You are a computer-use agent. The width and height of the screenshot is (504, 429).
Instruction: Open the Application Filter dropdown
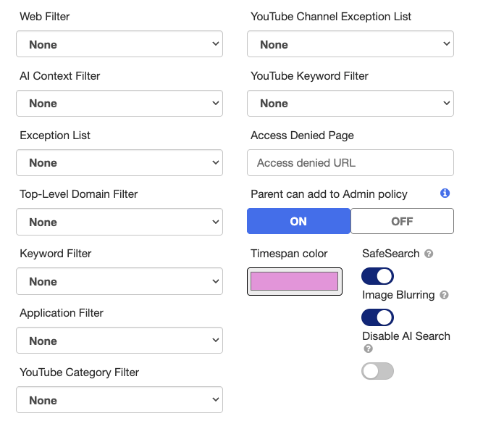pyautogui.click(x=119, y=341)
